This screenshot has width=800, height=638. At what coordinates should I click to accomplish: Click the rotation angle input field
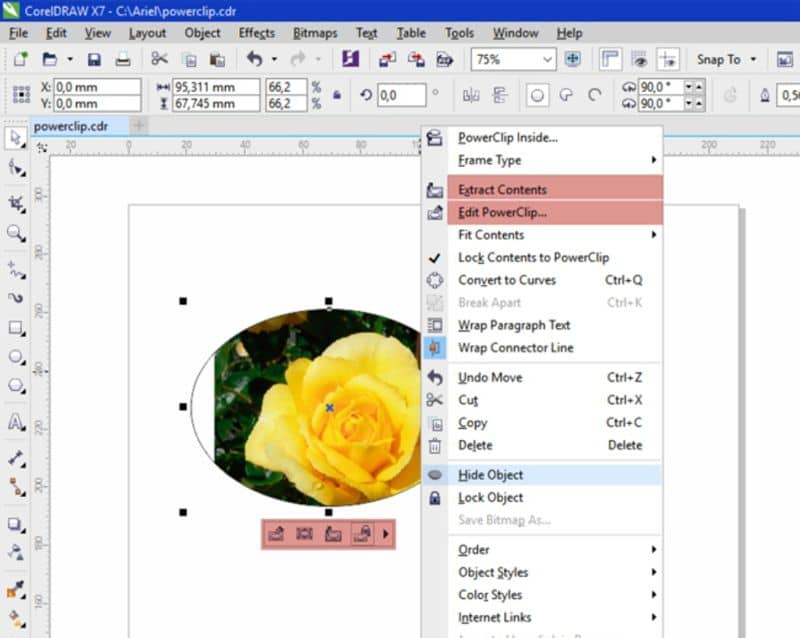point(402,95)
